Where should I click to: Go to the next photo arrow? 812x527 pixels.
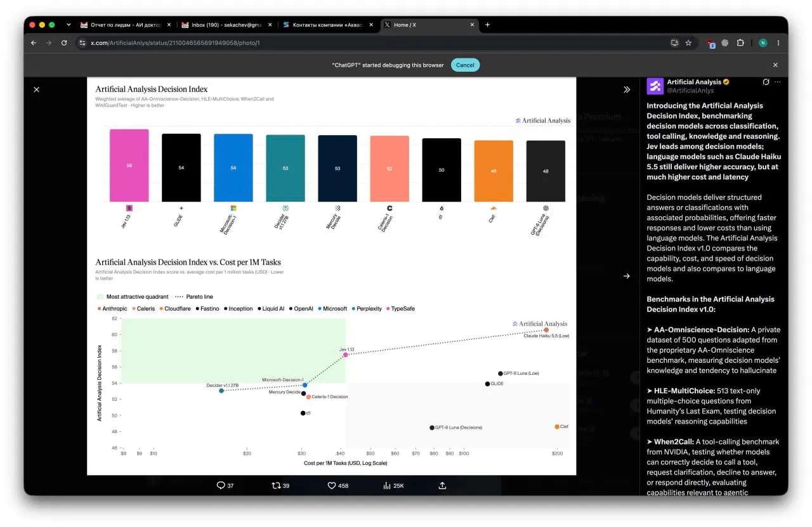click(x=627, y=276)
